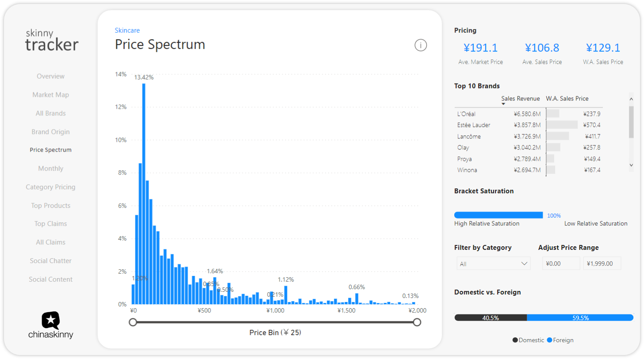The image size is (644, 359).
Task: Toggle the Domestic legend item
Action: [528, 340]
